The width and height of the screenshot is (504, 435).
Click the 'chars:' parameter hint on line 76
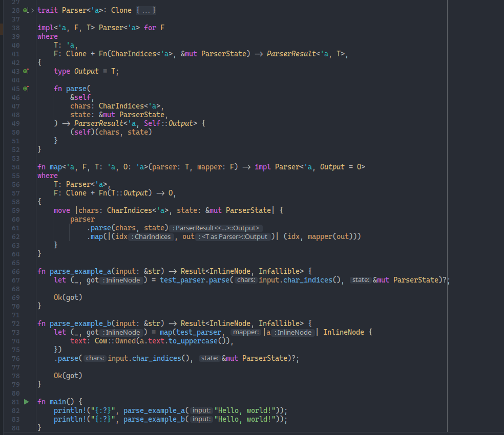(95, 358)
